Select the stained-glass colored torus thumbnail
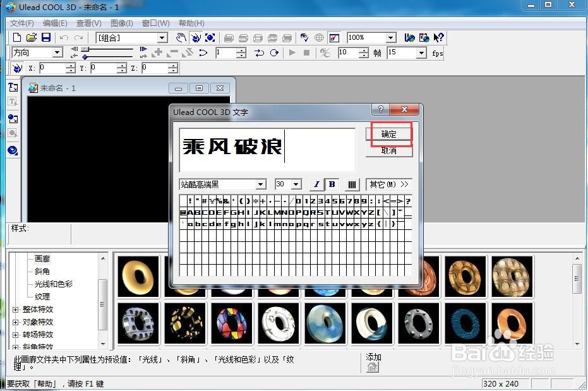Viewport: 588px width, 391px height. tap(232, 323)
